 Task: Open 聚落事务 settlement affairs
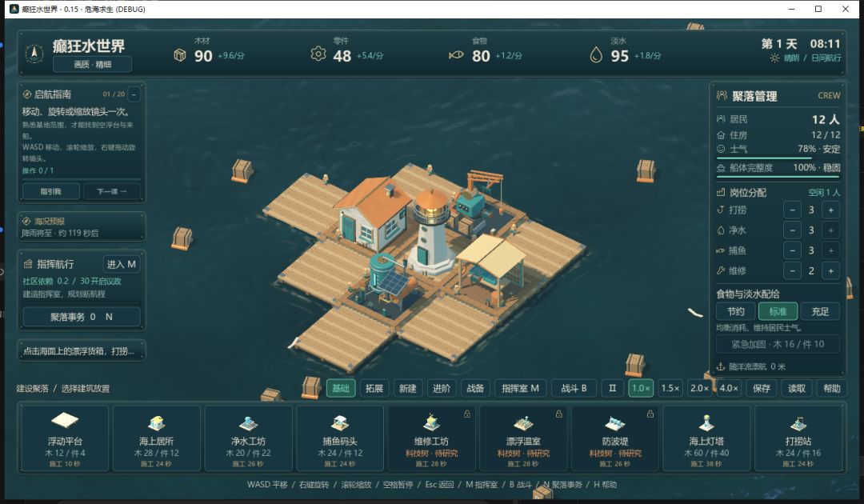[x=82, y=318]
